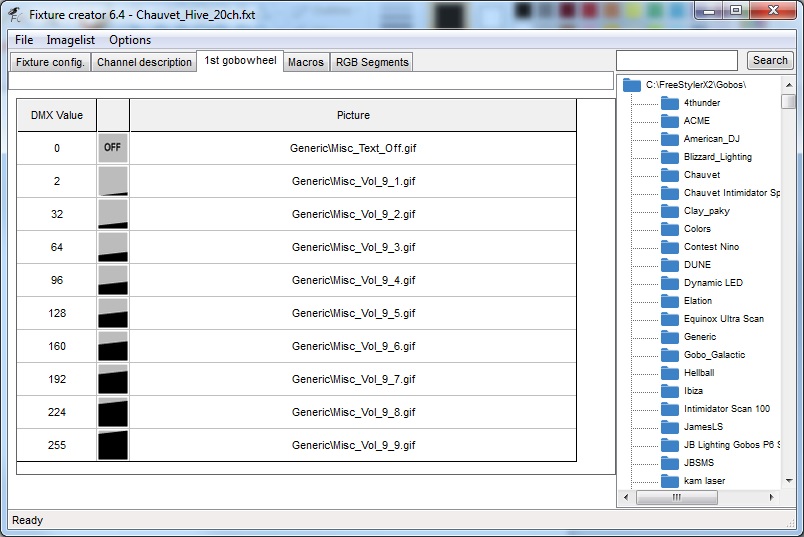This screenshot has width=804, height=537.
Task: Switch to the RGB Segments tab
Action: 371,62
